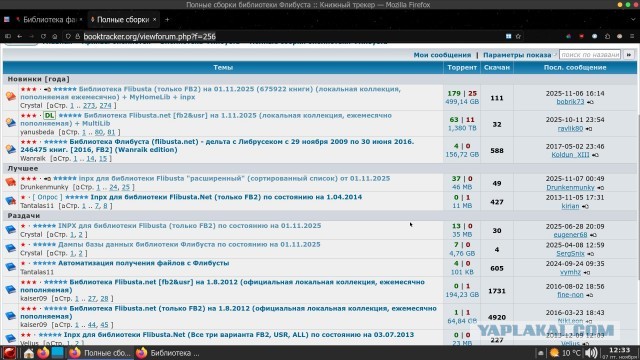Screen dimensions: 640x360
Task: Go to page 81 of yanusbeda's topic
Action: pyautogui.click(x=111, y=132)
